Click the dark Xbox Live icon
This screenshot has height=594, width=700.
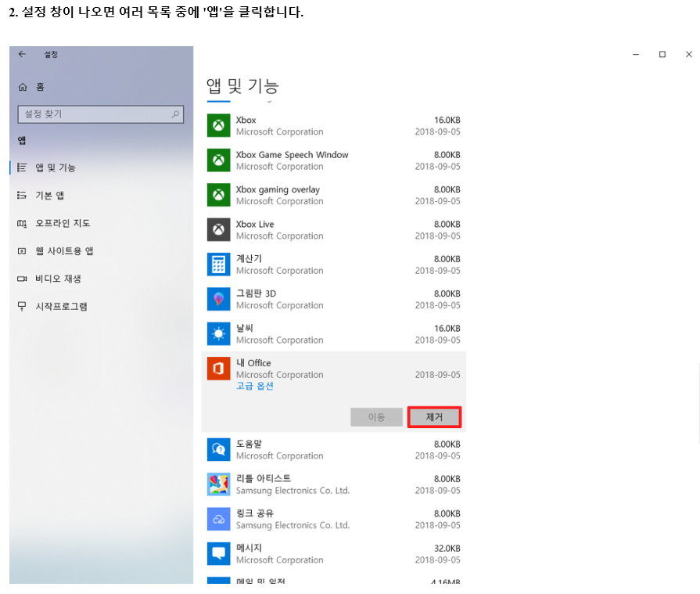coord(219,229)
